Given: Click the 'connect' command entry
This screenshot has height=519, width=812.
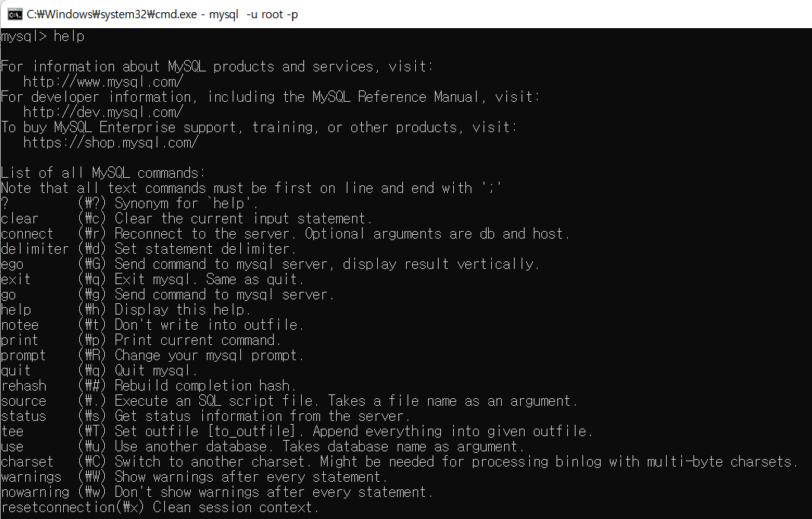Looking at the screenshot, I should point(27,233).
